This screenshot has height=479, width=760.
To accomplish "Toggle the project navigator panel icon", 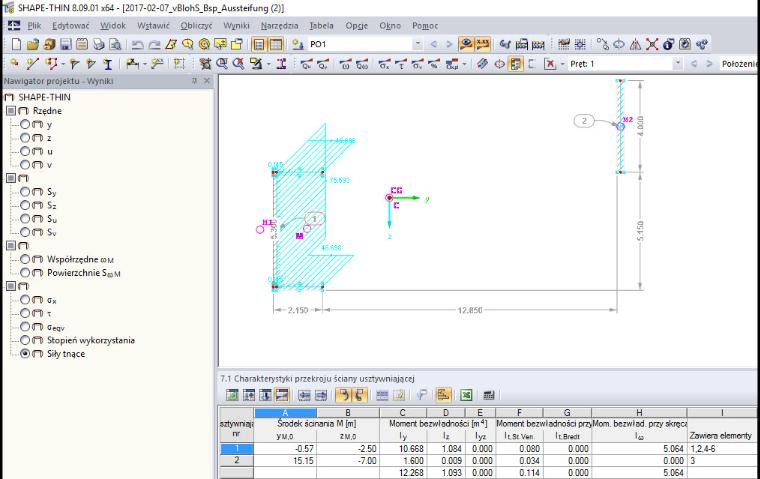I will pyautogui.click(x=259, y=44).
